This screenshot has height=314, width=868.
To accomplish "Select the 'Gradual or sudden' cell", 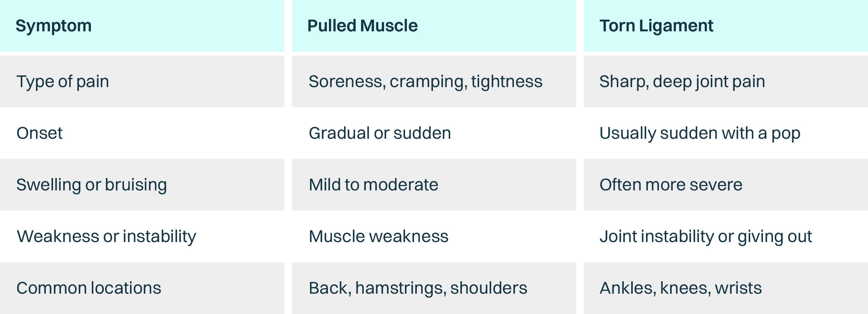I will tap(380, 133).
